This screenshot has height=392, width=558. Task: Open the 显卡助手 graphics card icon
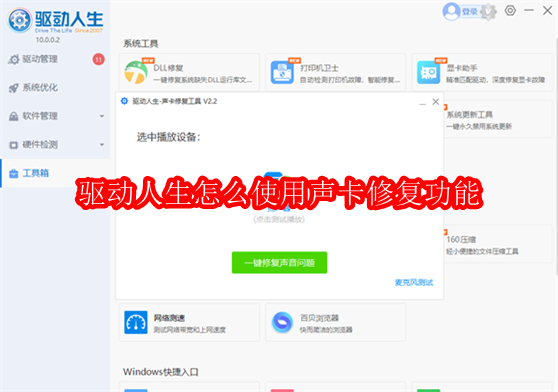[428, 72]
